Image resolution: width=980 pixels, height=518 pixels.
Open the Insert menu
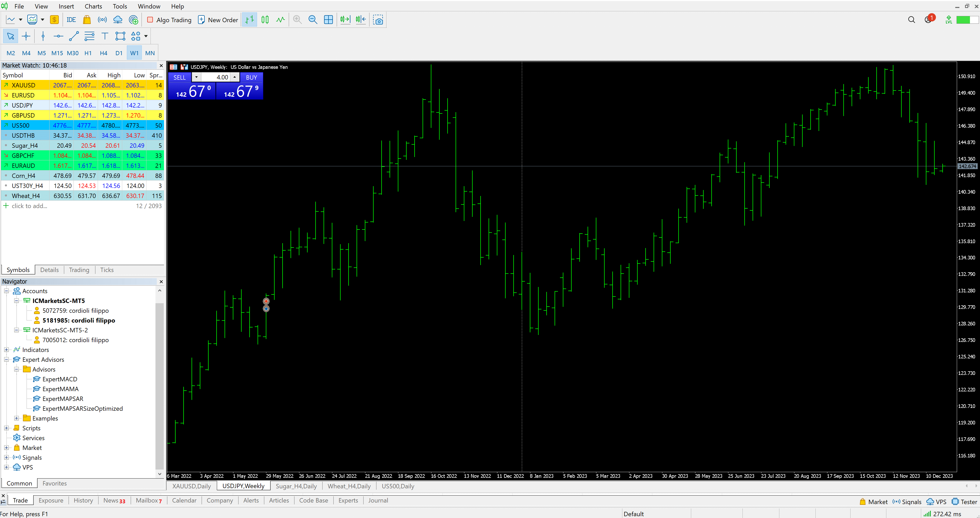[x=66, y=6]
